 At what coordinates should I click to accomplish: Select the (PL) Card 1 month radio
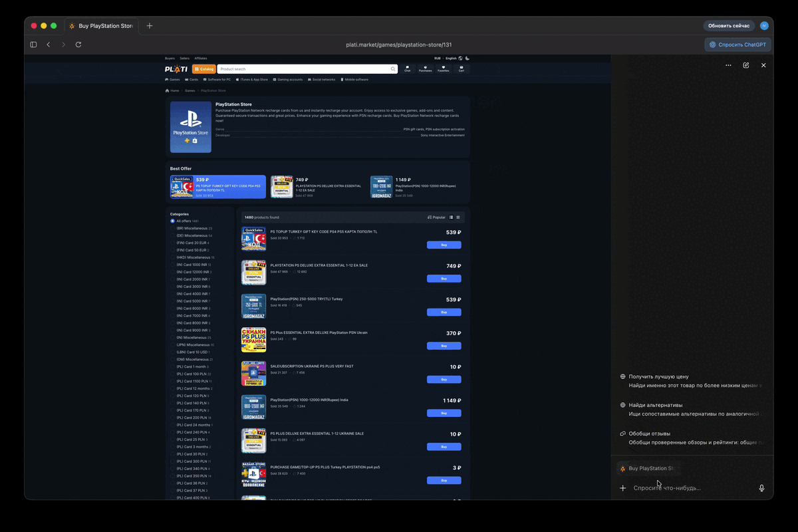point(173,366)
